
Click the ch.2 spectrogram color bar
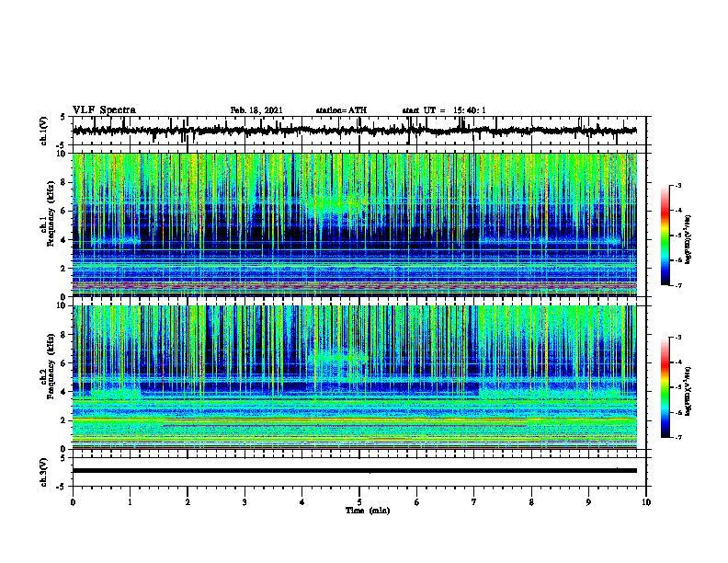pos(665,387)
